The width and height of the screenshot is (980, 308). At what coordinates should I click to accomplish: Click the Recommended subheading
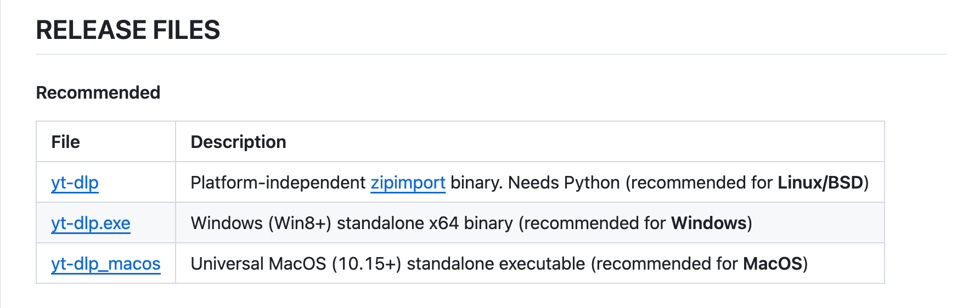(x=98, y=93)
